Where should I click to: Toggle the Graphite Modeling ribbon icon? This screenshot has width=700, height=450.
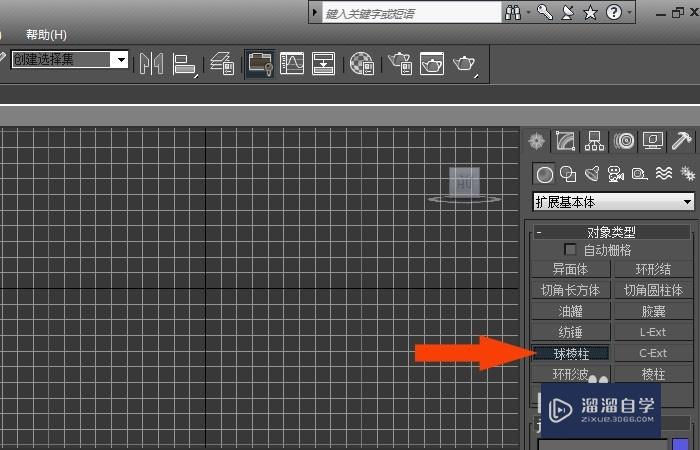click(260, 63)
